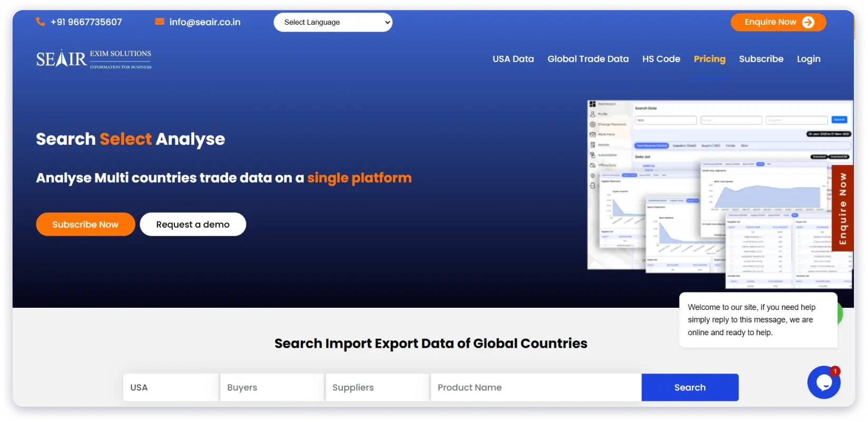The width and height of the screenshot is (868, 422).
Task: Focus the Suppliers input field
Action: pyautogui.click(x=377, y=387)
